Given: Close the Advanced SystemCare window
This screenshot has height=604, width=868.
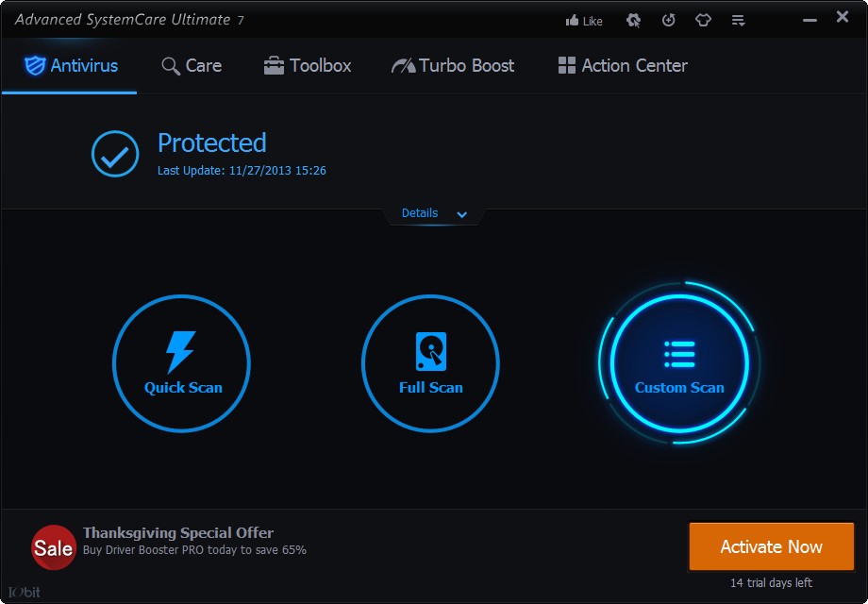Looking at the screenshot, I should click(x=843, y=17).
